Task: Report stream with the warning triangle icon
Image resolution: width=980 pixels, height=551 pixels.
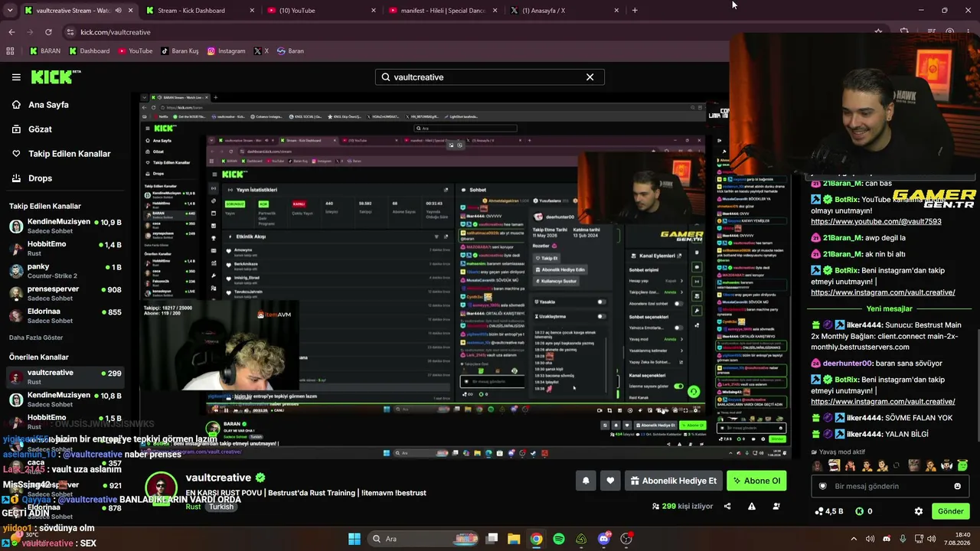Action: pyautogui.click(x=752, y=506)
